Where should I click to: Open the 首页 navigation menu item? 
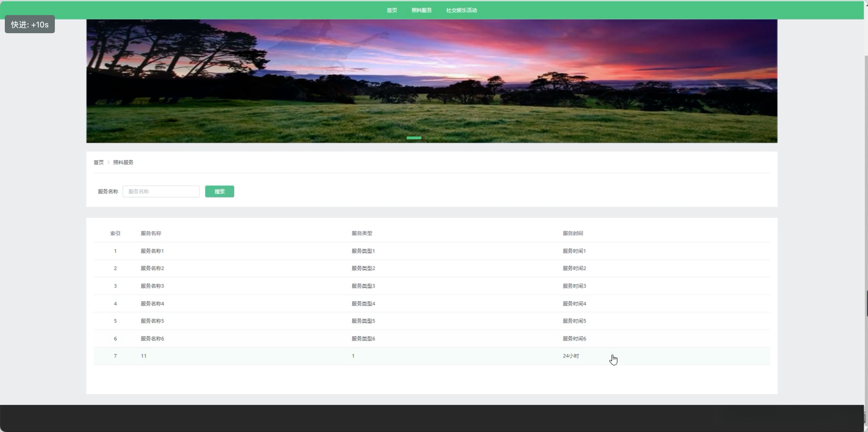[x=392, y=10]
